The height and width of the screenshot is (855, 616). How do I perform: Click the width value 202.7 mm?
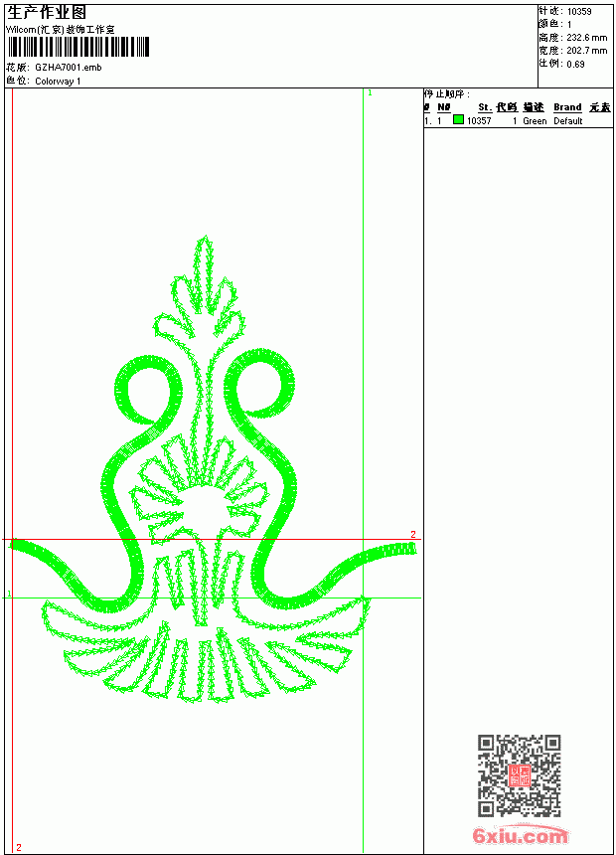pos(586,51)
